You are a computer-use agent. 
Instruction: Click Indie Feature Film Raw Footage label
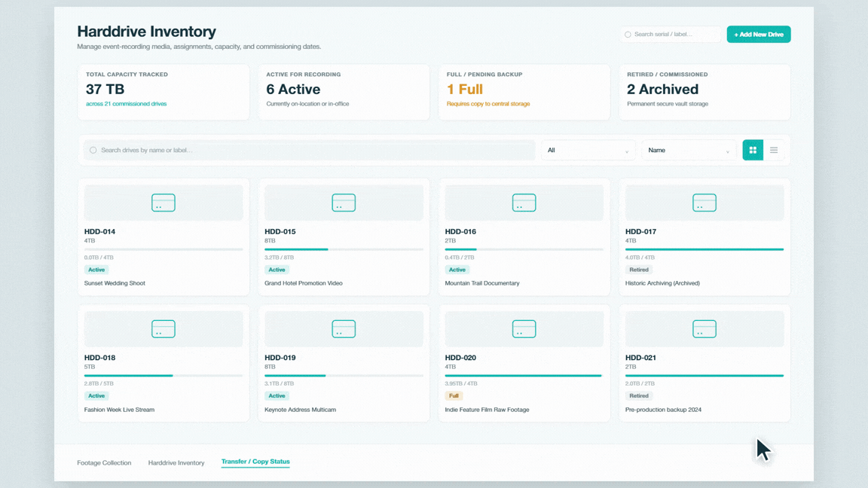point(487,410)
